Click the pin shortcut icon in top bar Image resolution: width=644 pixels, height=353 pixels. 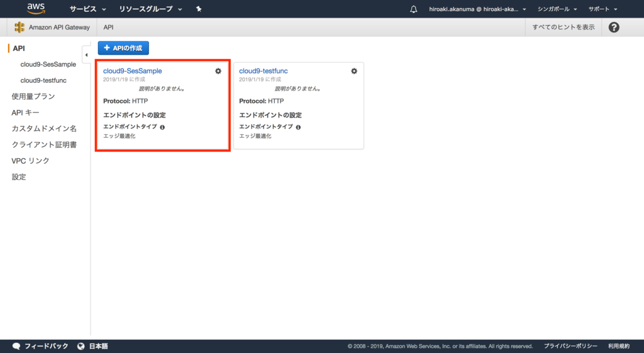tap(199, 9)
